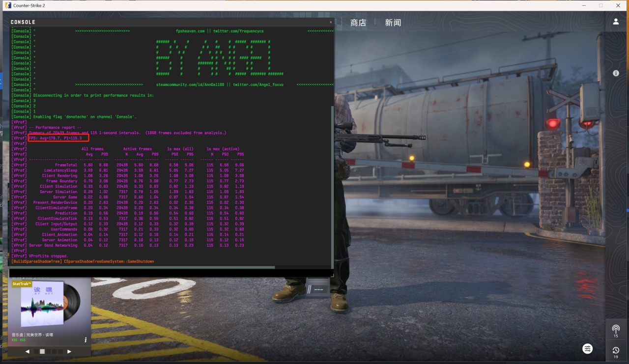This screenshot has height=364, width=629.
Task: Click the Client_Animation row
Action: coord(127,234)
